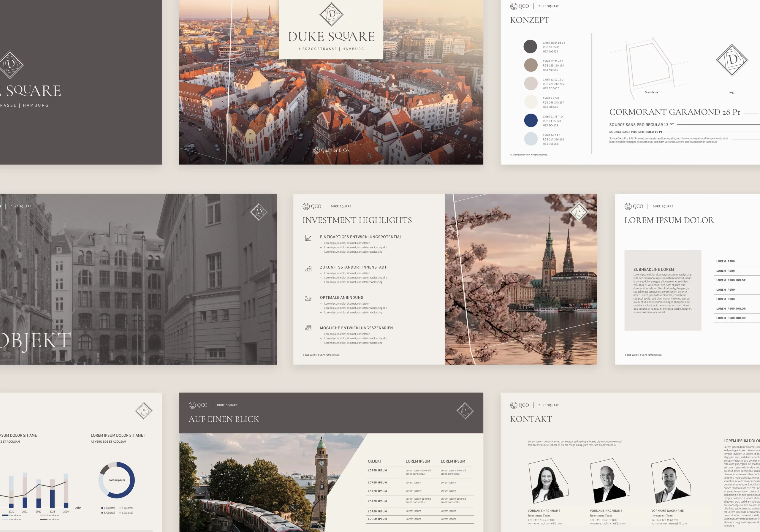Click the QCO logo on the Kontakt slide
Viewport: 760px width, 532px height.
point(519,405)
